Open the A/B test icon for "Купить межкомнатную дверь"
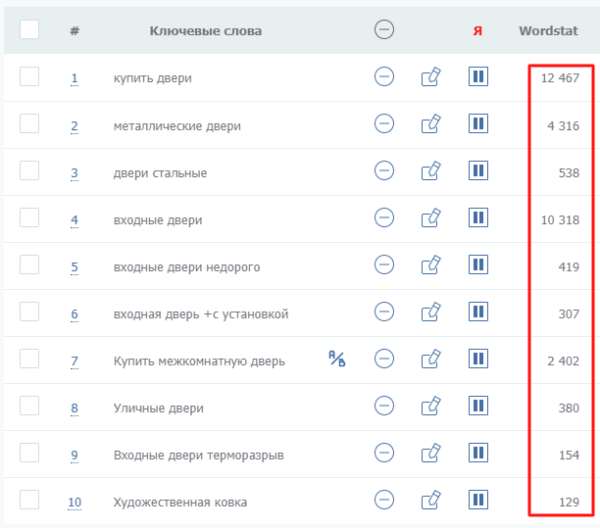This screenshot has width=600, height=528. pyautogui.click(x=336, y=358)
